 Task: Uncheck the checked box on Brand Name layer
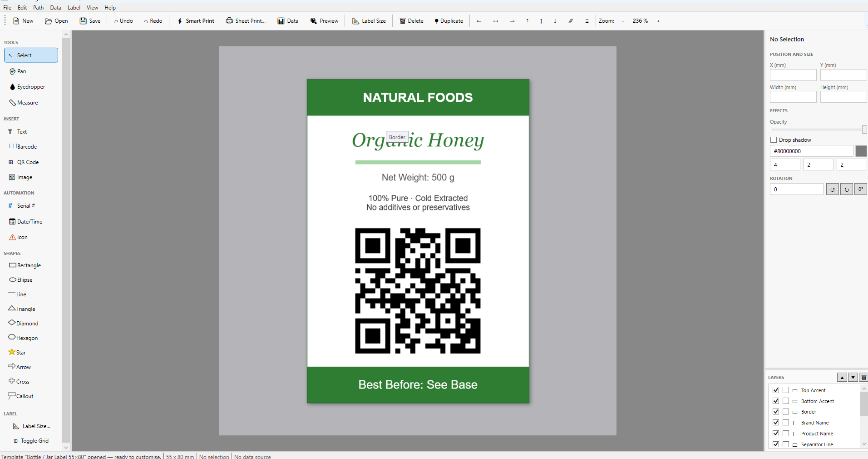tap(776, 423)
